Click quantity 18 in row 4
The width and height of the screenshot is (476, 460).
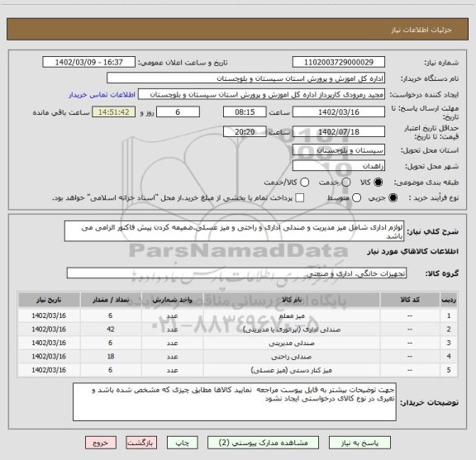pos(111,357)
